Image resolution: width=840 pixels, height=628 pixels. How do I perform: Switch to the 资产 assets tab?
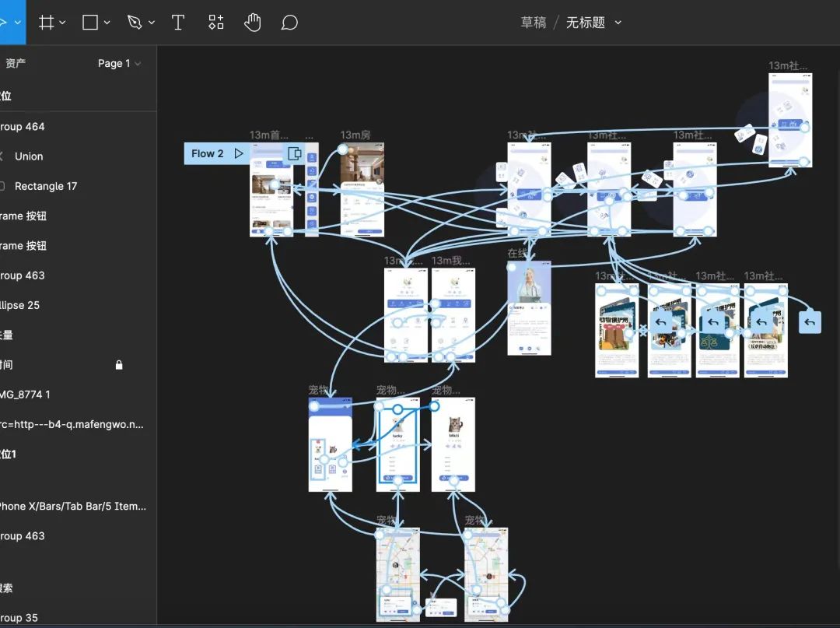point(16,64)
